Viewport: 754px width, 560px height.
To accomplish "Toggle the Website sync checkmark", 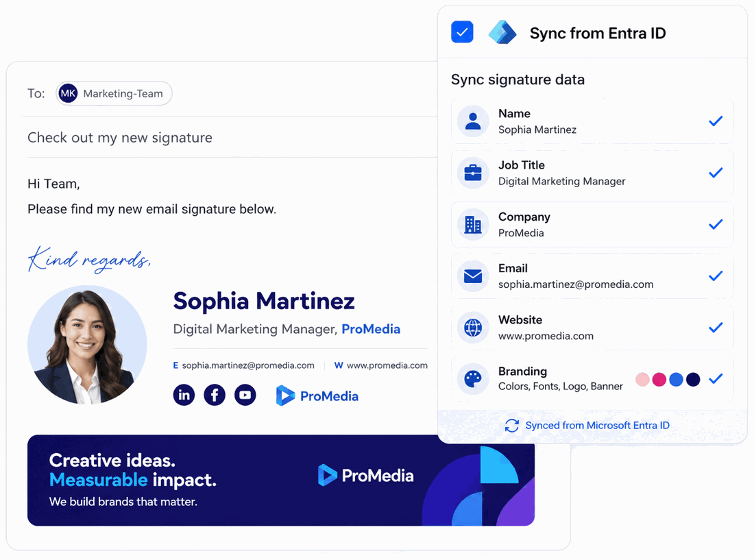I will coord(716,328).
